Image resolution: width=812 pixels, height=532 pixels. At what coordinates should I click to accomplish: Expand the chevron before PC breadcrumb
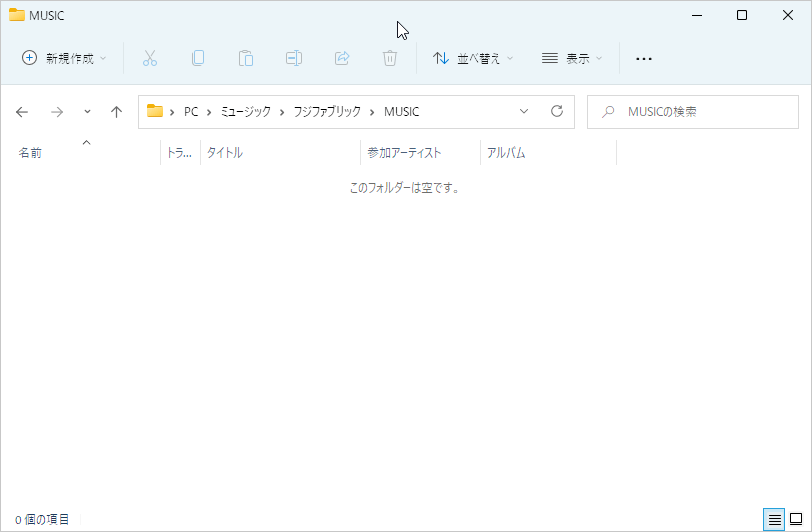click(x=172, y=112)
